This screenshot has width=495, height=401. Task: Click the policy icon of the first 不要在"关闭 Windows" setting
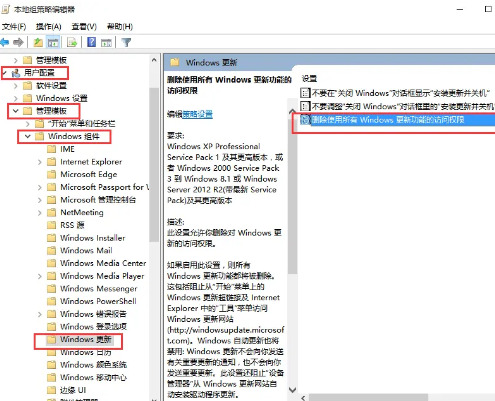pyautogui.click(x=305, y=93)
